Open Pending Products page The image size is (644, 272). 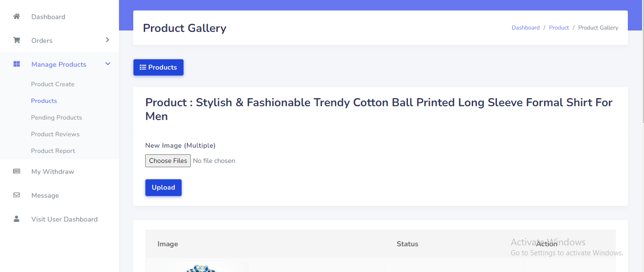[56, 118]
